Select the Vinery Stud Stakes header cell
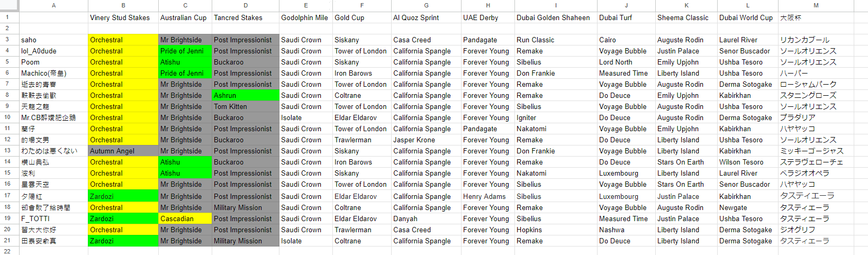Image resolution: width=868 pixels, height=255 pixels. (123, 17)
